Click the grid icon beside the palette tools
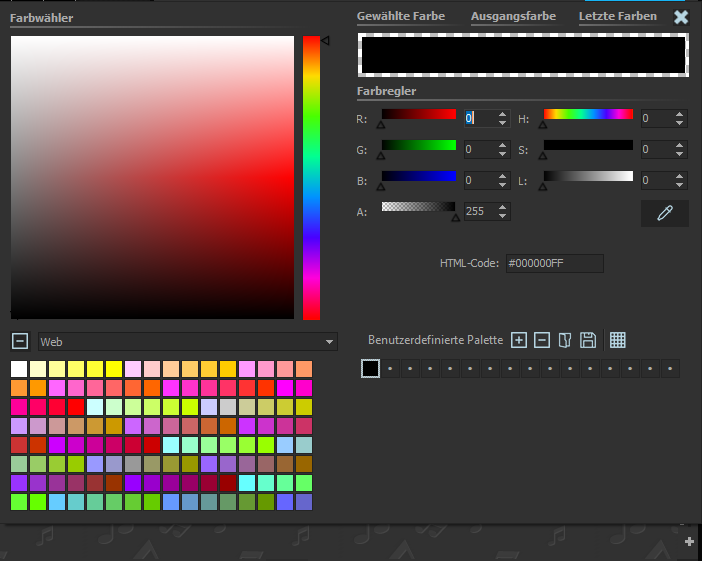This screenshot has height=561, width=702. [618, 340]
